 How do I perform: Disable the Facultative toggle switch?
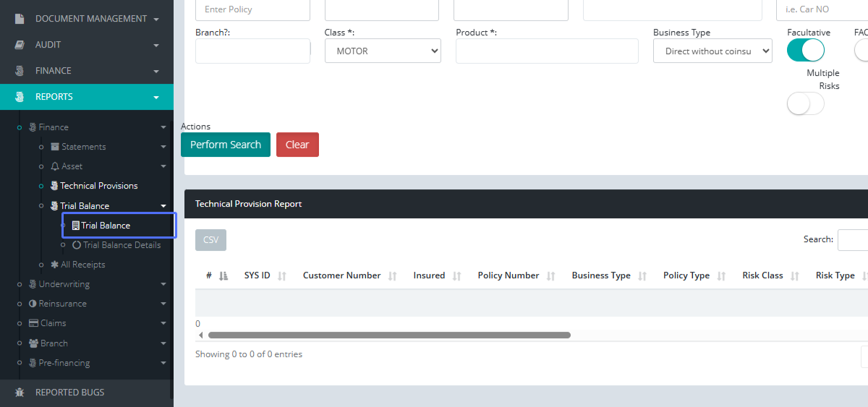tap(805, 50)
